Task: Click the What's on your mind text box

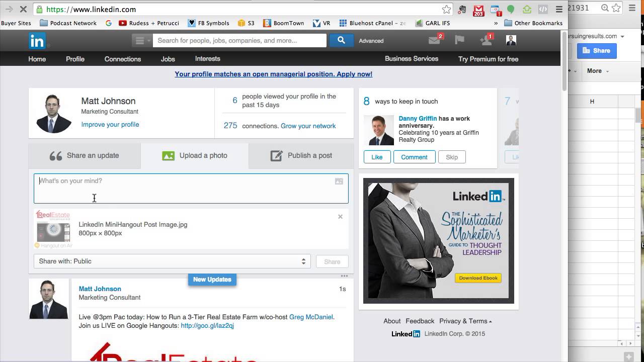Action: (191, 189)
